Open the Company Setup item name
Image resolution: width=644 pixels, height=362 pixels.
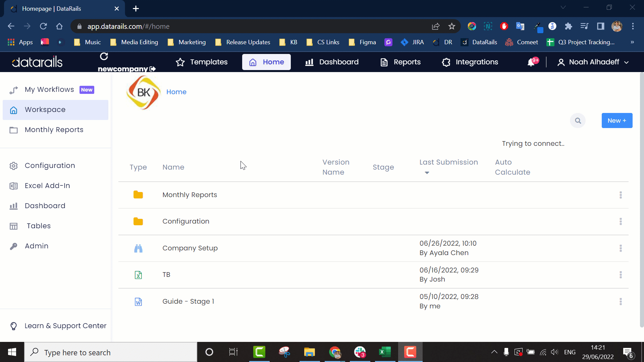click(x=190, y=248)
